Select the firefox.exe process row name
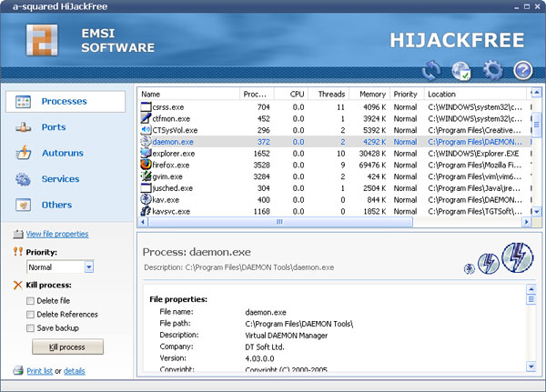The height and width of the screenshot is (392, 546). [x=171, y=165]
